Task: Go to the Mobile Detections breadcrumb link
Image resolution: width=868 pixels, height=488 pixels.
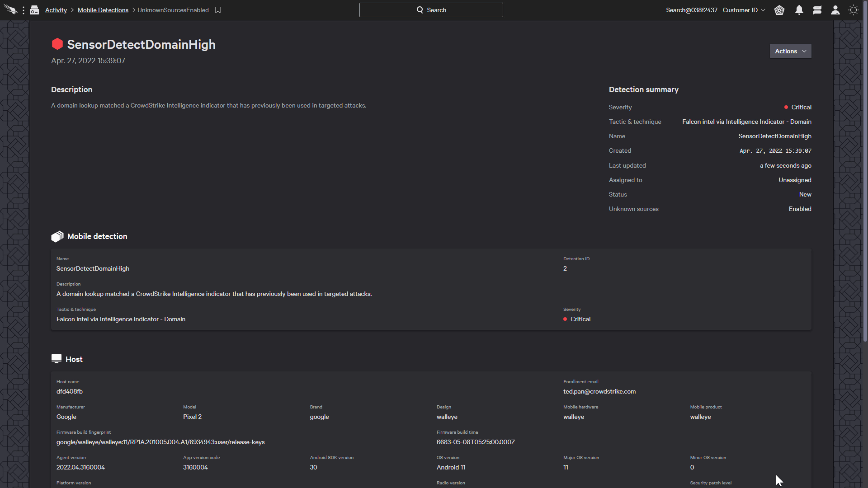Action: click(103, 10)
